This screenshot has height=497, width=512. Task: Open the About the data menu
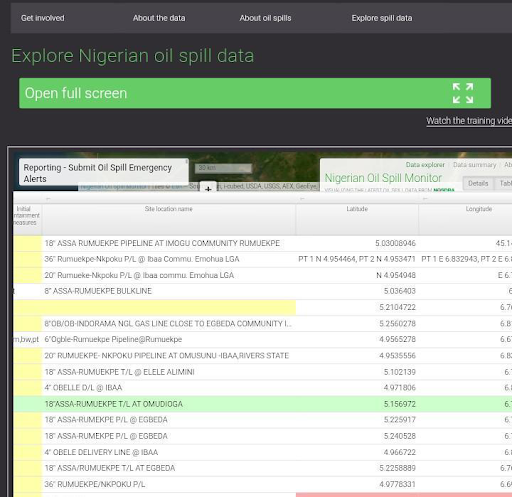pyautogui.click(x=159, y=18)
